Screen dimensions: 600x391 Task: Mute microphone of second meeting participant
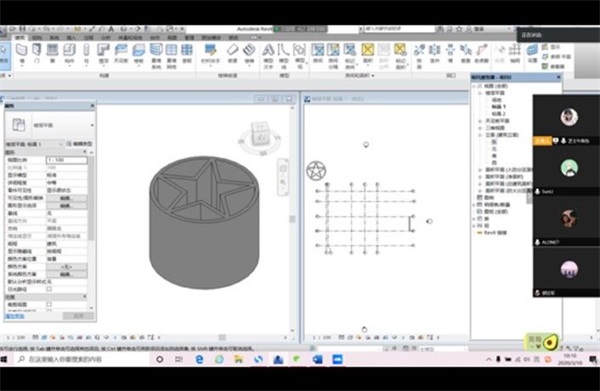(537, 191)
